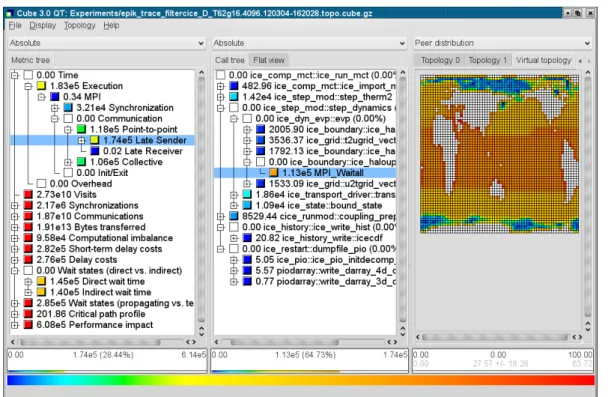Click the rainbow color legend bar
This screenshot has height=397, width=611.
point(300,380)
